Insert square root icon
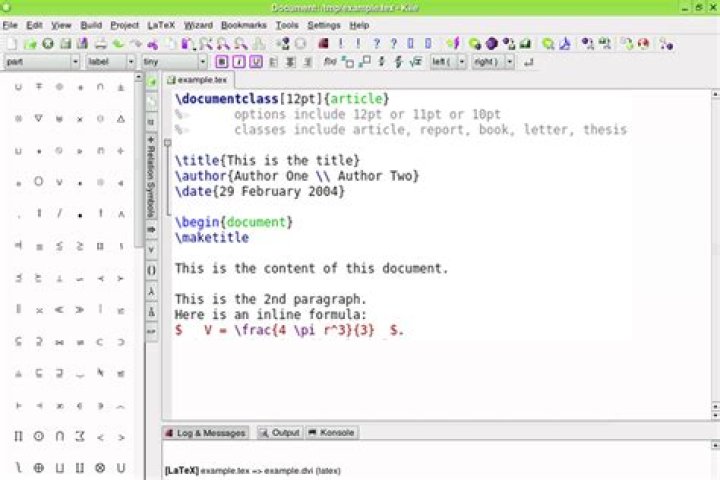This screenshot has height=480, width=720. [416, 62]
